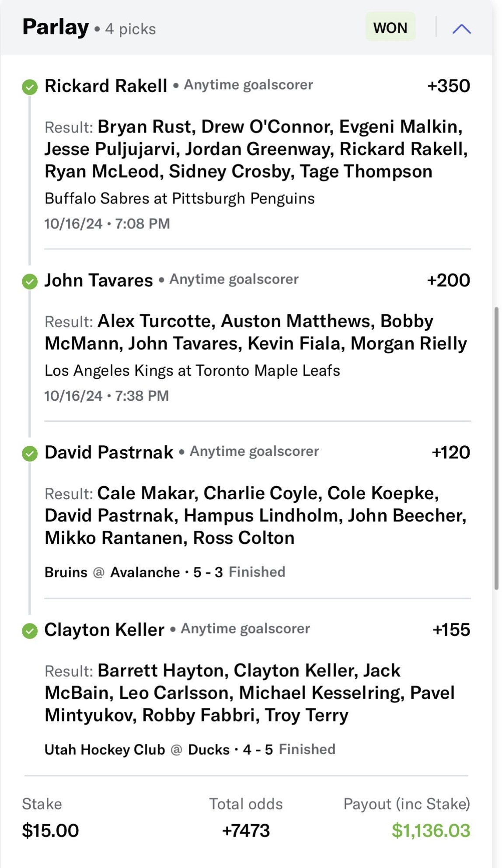Screen dimensions: 502x868
Task: Open Los Angeles Kings at Toronto Maple Leafs game
Action: pyautogui.click(x=192, y=371)
